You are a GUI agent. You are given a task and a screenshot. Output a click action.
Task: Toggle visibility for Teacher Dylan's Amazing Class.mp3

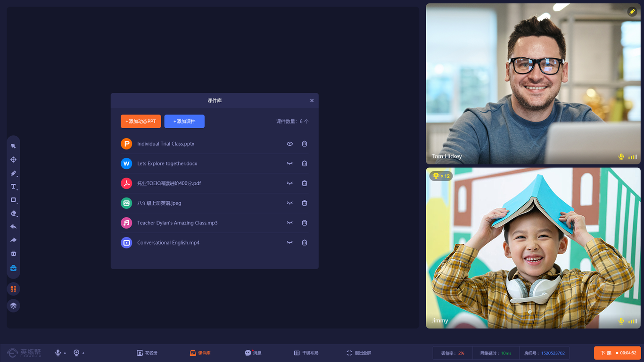(290, 223)
